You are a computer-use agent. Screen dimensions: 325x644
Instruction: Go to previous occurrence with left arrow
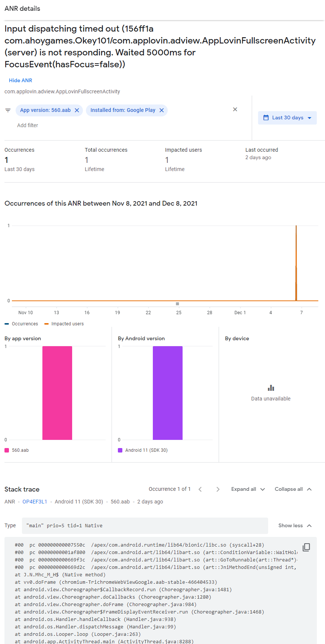click(200, 489)
